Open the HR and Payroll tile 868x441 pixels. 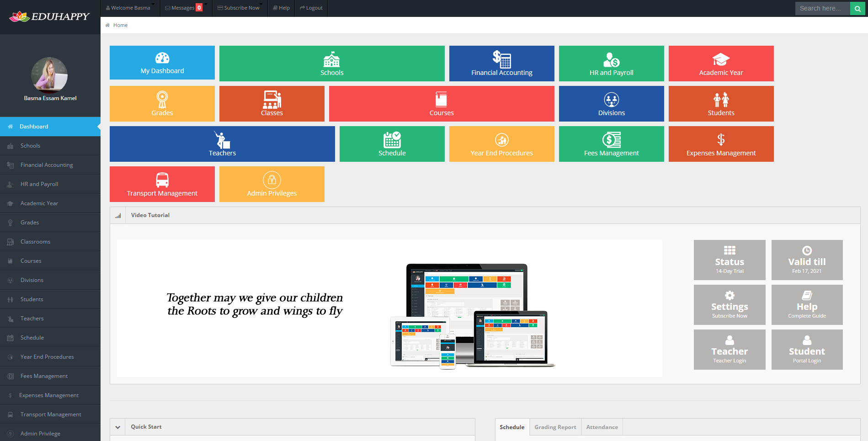coord(612,64)
